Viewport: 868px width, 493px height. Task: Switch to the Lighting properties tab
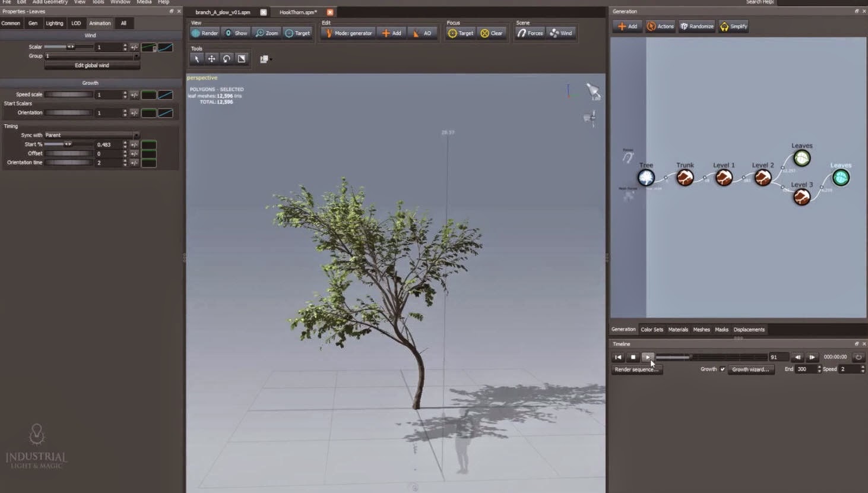(54, 23)
